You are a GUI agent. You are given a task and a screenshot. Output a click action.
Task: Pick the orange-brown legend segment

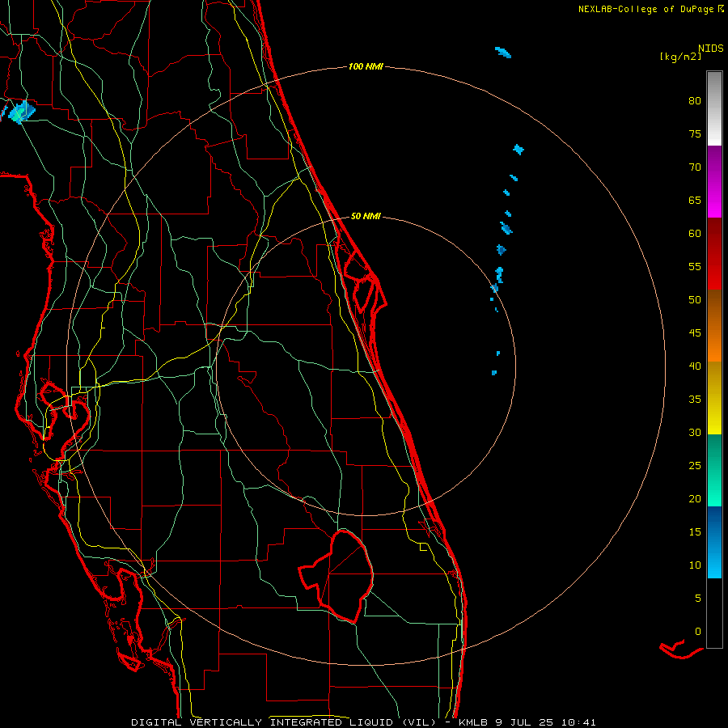click(x=714, y=325)
